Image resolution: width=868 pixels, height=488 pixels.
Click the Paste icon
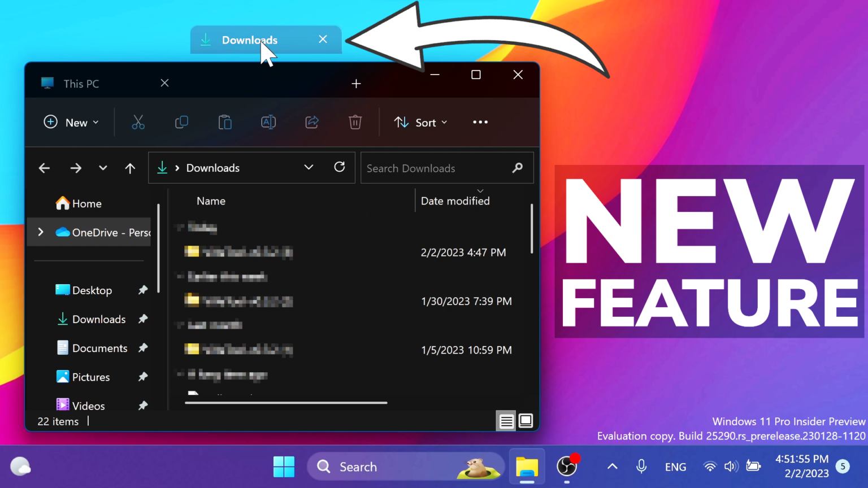(x=225, y=122)
